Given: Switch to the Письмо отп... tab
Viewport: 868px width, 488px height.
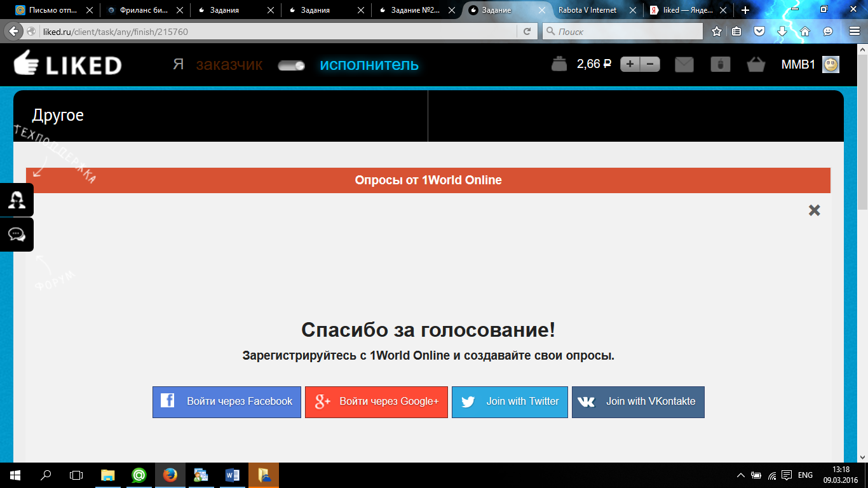Looking at the screenshot, I should tap(53, 10).
